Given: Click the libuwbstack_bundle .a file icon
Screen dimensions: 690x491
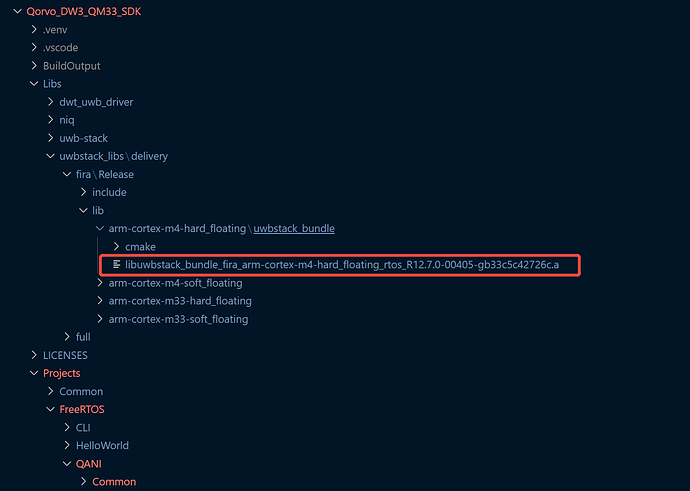Looking at the screenshot, I should (x=117, y=265).
